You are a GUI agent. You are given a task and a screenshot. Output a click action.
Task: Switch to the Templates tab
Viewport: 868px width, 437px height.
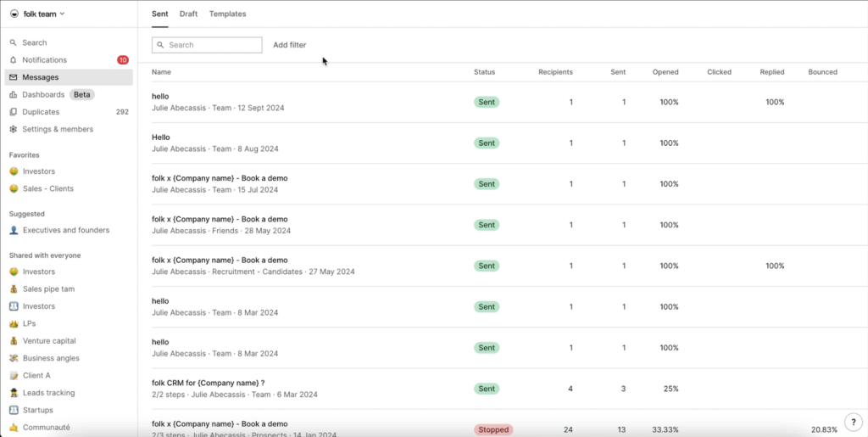tap(227, 14)
